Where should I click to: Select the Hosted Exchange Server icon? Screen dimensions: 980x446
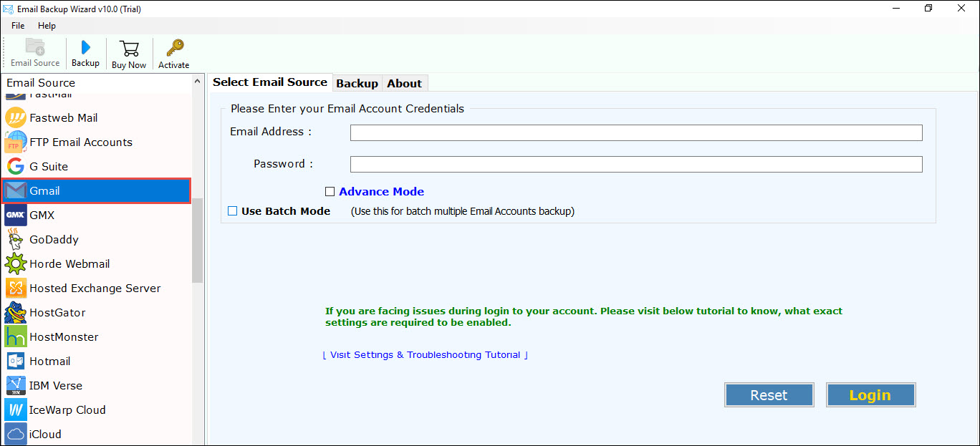tap(16, 288)
